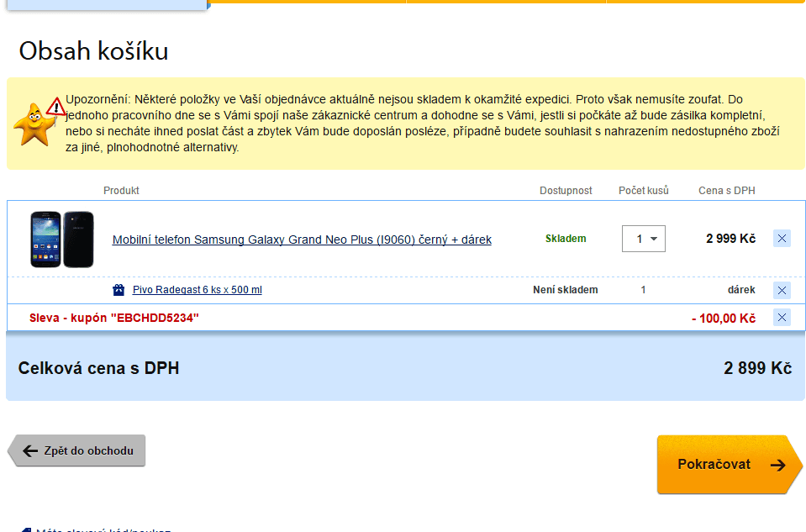
Task: Click the - 100,00 Kč discount amount
Action: tap(724, 319)
